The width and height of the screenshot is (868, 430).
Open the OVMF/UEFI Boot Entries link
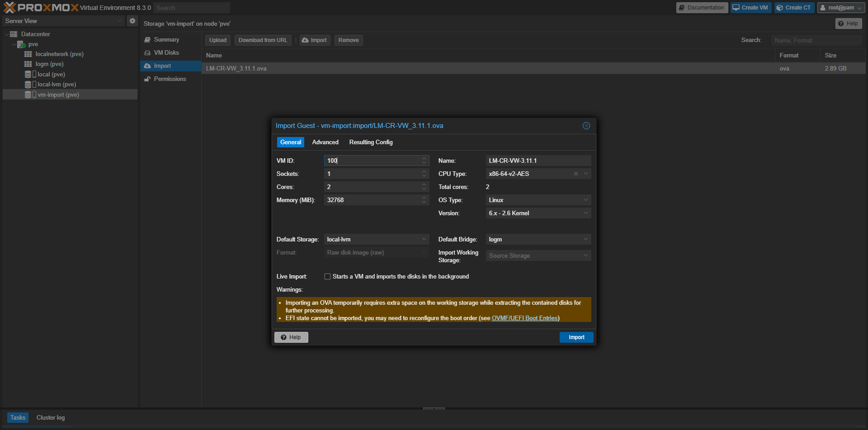[x=524, y=318]
